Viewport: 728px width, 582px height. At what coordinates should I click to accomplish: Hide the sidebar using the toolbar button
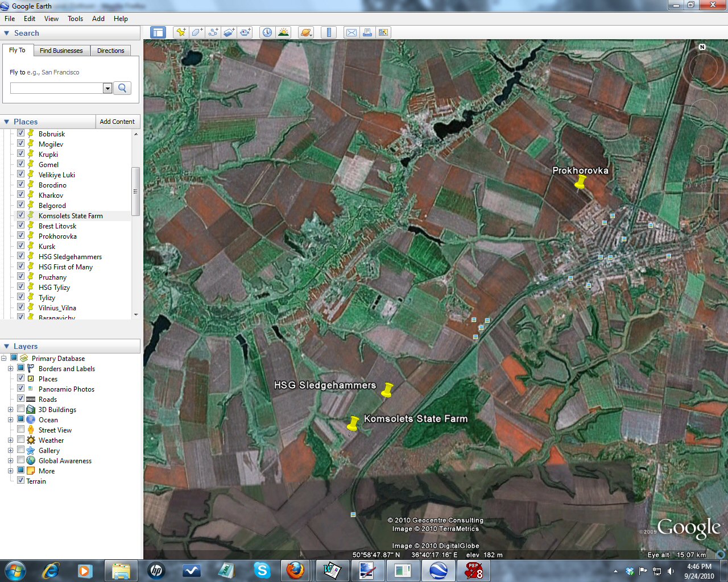158,32
